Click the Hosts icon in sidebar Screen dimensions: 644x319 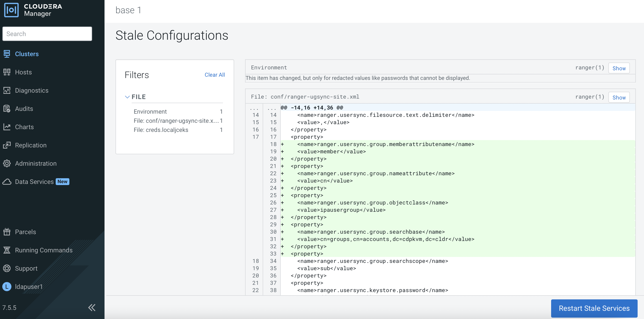pyautogui.click(x=7, y=72)
